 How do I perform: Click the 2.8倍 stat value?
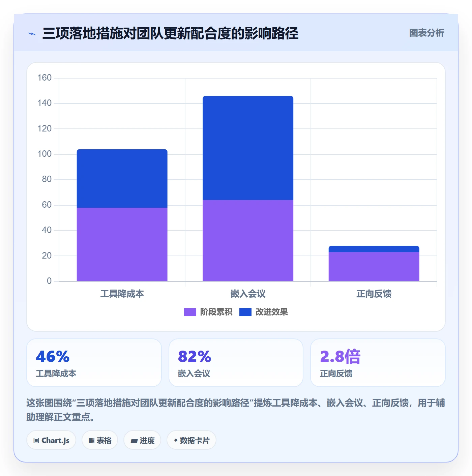pos(340,357)
